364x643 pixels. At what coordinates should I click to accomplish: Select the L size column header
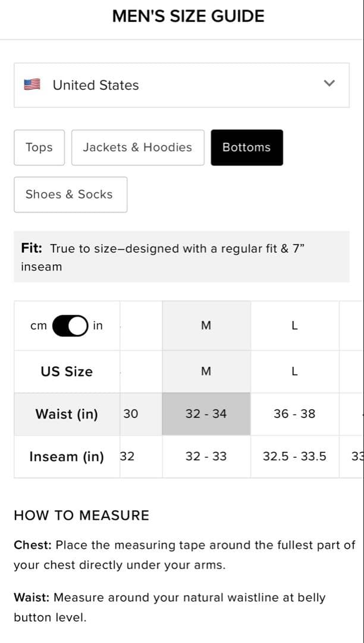coord(294,326)
